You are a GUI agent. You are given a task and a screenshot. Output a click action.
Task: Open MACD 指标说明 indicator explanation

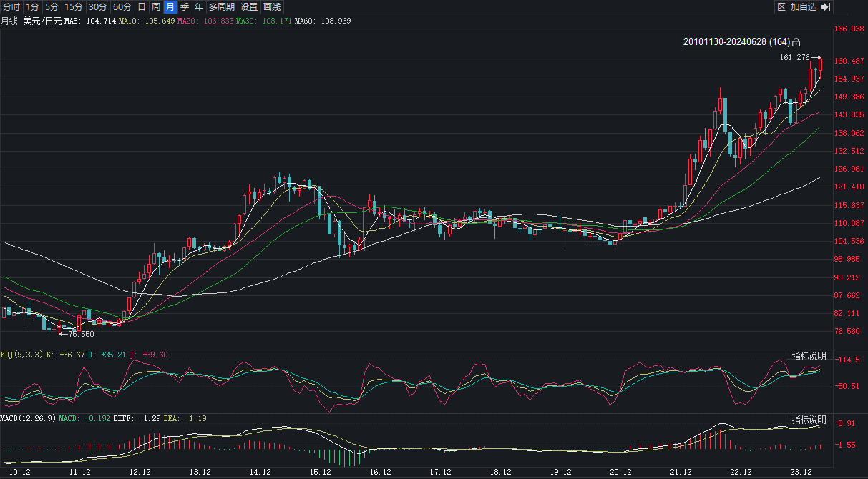[x=809, y=420]
